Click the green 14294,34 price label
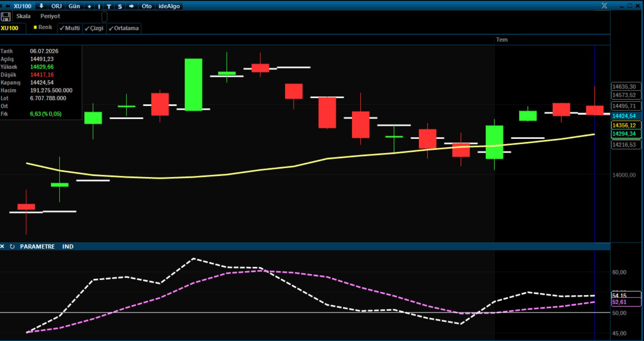644x341 pixels. click(x=626, y=134)
